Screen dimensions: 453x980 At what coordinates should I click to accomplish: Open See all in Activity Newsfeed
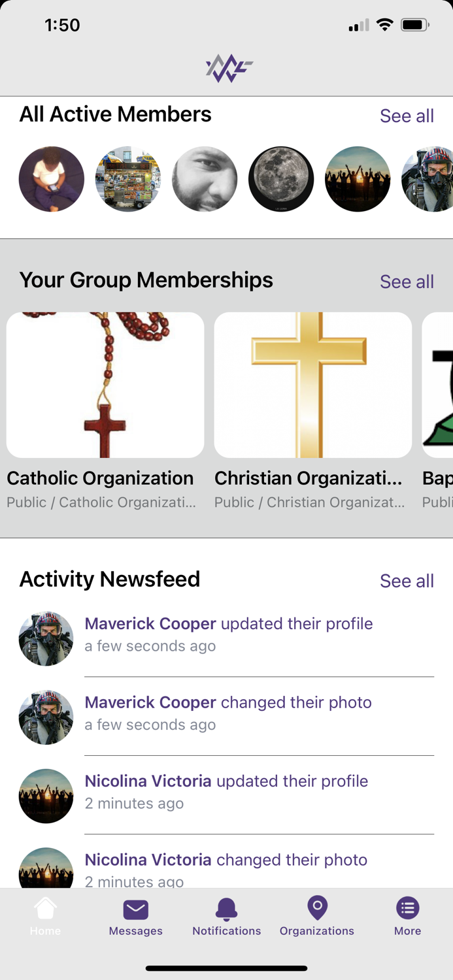(407, 581)
